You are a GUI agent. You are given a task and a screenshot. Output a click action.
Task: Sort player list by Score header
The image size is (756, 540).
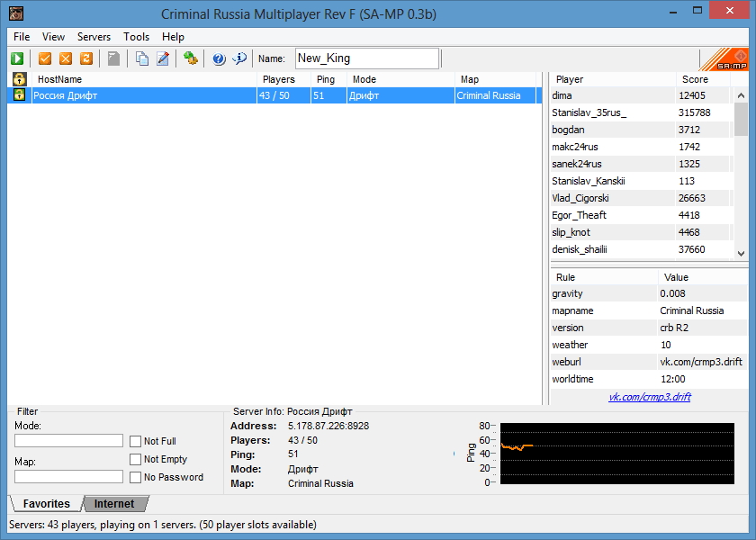[703, 79]
